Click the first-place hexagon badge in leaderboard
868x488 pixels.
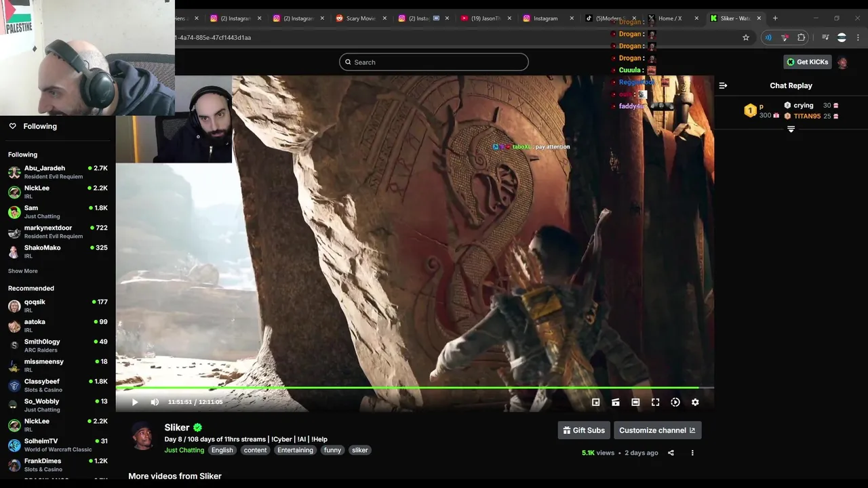click(x=750, y=110)
